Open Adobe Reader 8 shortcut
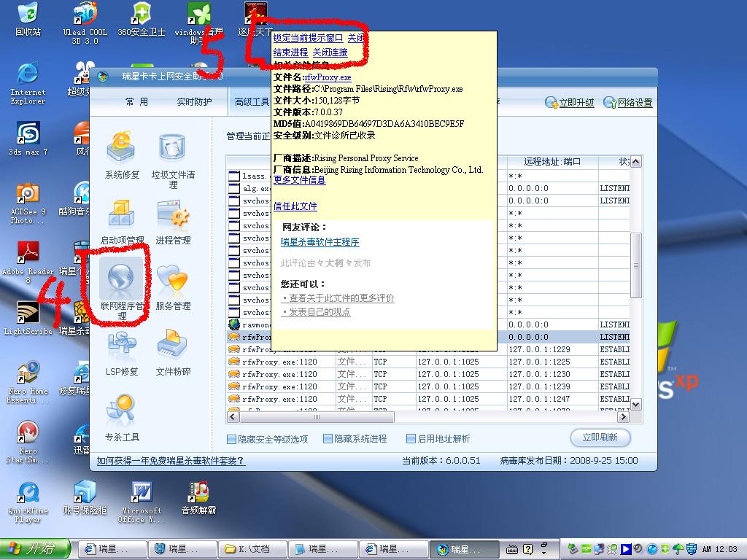The image size is (747, 560). [28, 262]
